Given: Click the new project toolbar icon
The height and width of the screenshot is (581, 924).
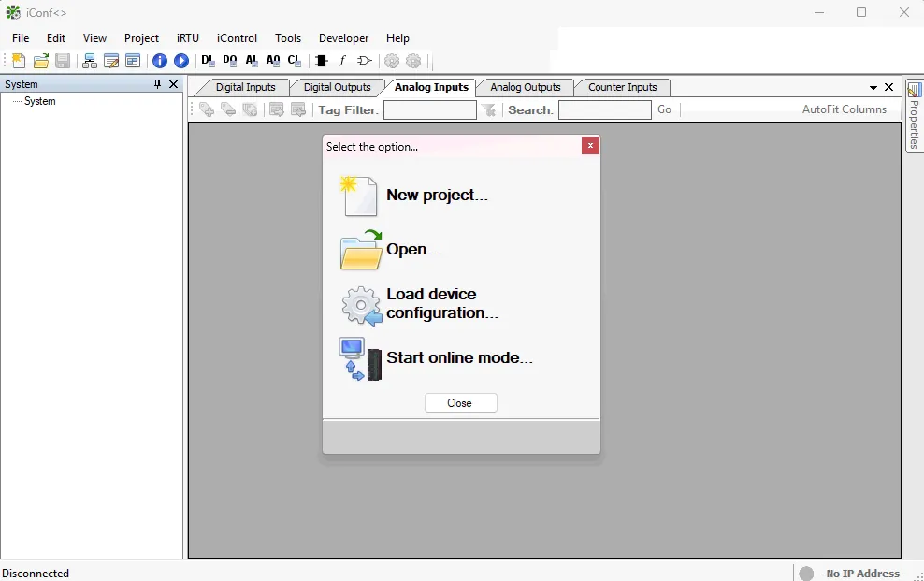Looking at the screenshot, I should click(x=19, y=61).
